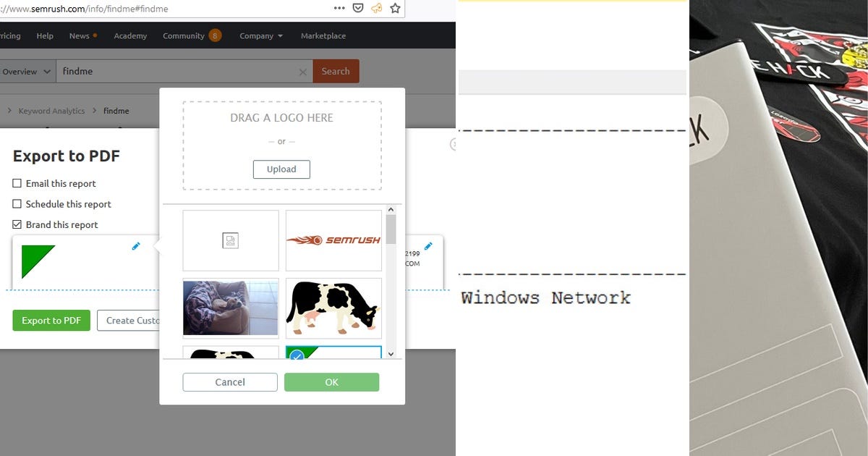This screenshot has height=456, width=868.
Task: Select the grazing cow logo thumbnail
Action: pyautogui.click(x=333, y=308)
